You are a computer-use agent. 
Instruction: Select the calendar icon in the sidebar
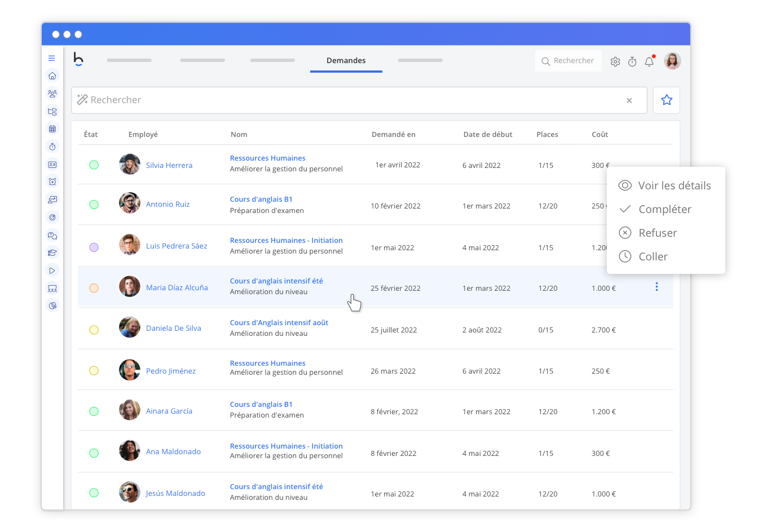[x=52, y=128]
